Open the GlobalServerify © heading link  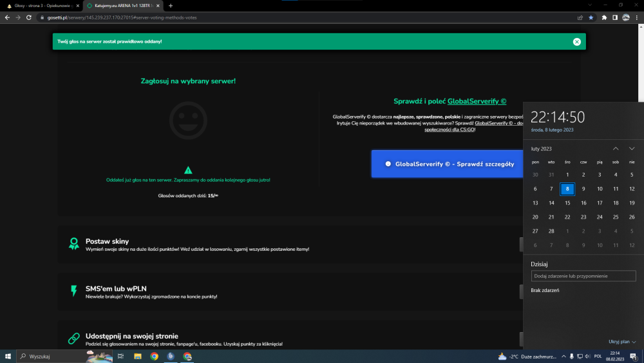477,101
